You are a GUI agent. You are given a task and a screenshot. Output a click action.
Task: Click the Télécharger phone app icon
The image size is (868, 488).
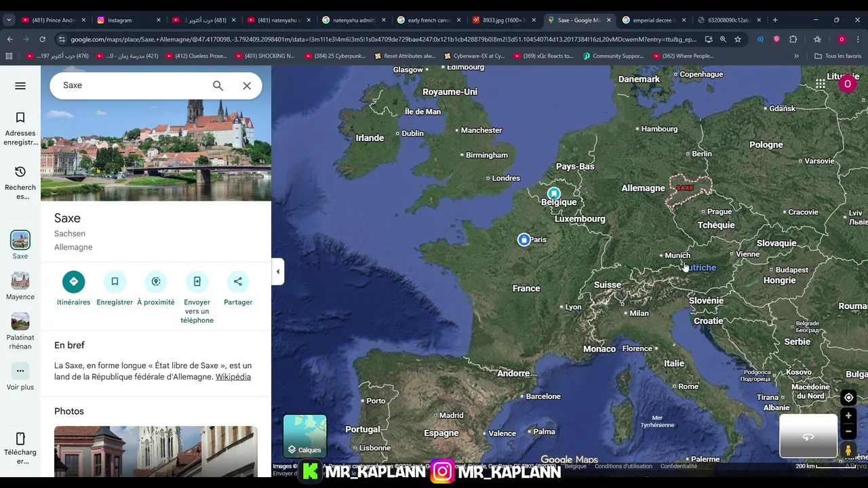[x=20, y=439]
